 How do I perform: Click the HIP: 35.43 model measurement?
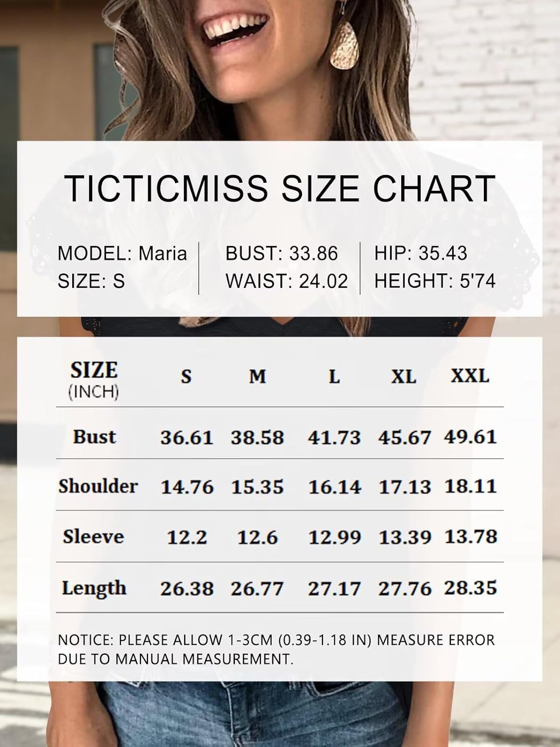click(421, 253)
